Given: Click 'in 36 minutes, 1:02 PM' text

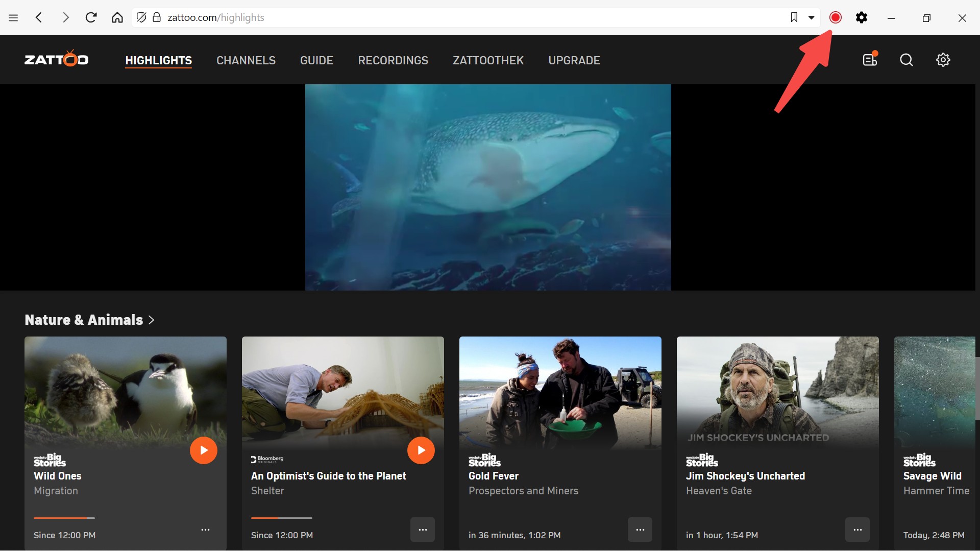Looking at the screenshot, I should (x=514, y=535).
